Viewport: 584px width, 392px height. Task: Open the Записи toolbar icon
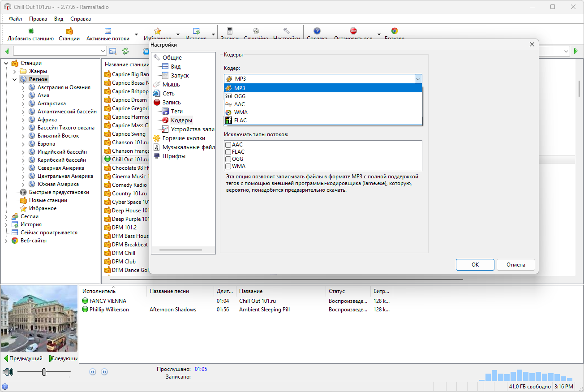230,31
